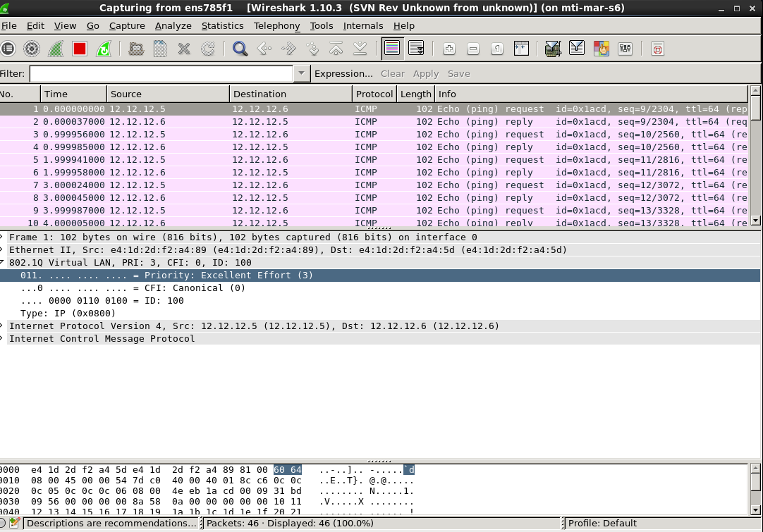The image size is (763, 532).
Task: Open the Telephony menu
Action: click(x=277, y=26)
